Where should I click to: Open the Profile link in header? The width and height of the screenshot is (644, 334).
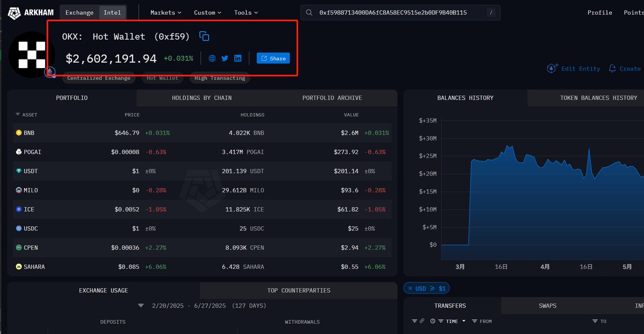pos(600,12)
